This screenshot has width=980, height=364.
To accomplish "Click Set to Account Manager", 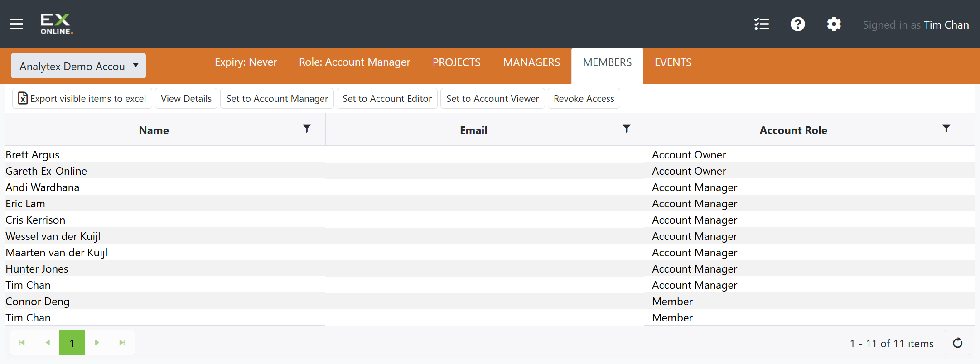I will coord(277,99).
